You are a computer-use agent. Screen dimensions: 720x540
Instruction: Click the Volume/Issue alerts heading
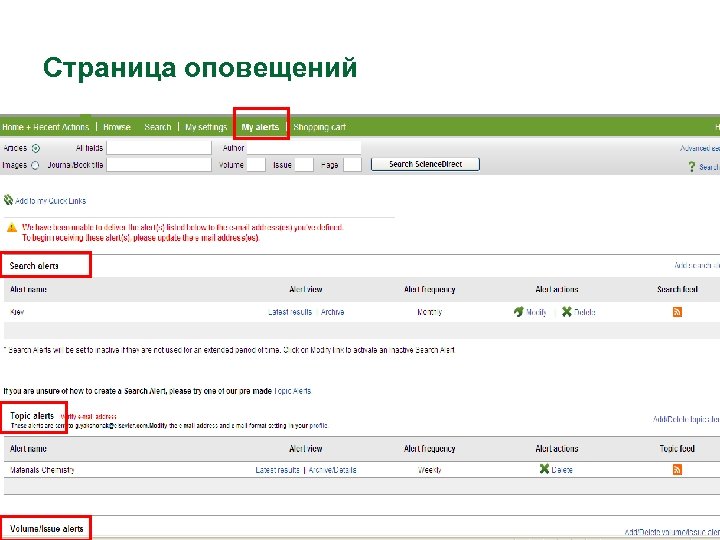pyautogui.click(x=46, y=529)
